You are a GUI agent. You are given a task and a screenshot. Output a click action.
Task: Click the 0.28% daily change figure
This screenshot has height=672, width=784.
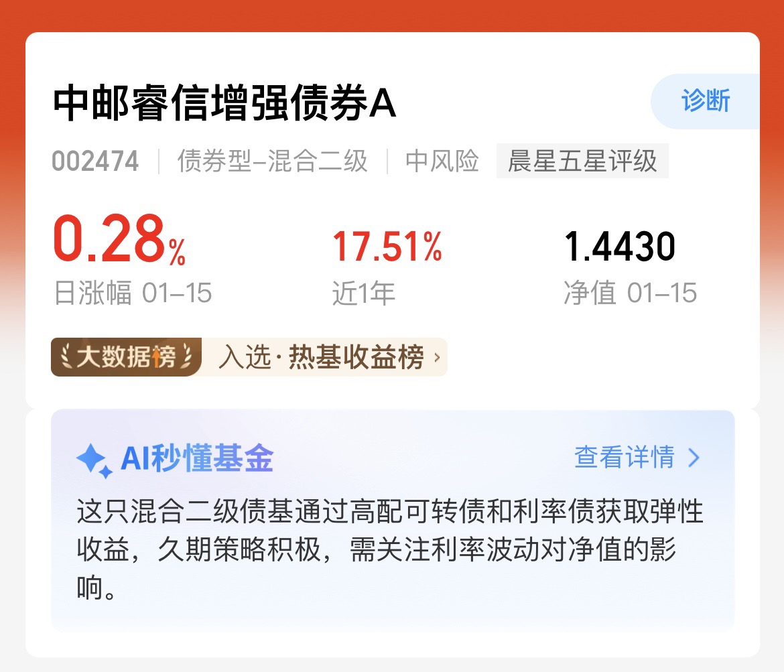(119, 239)
